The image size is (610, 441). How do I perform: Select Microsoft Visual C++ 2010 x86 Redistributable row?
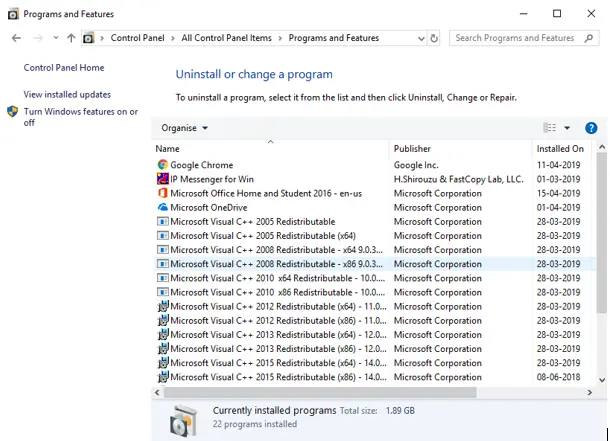(373, 292)
